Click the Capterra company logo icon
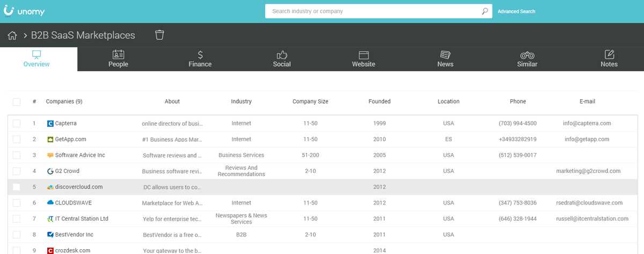This screenshot has width=644, height=254. pos(50,124)
